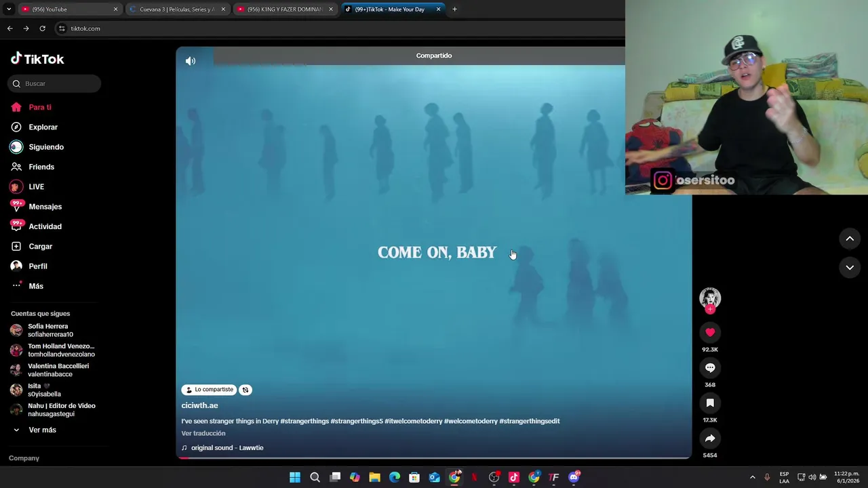Click the tiktok.com address bar
Image resolution: width=868 pixels, height=488 pixels.
(x=339, y=28)
